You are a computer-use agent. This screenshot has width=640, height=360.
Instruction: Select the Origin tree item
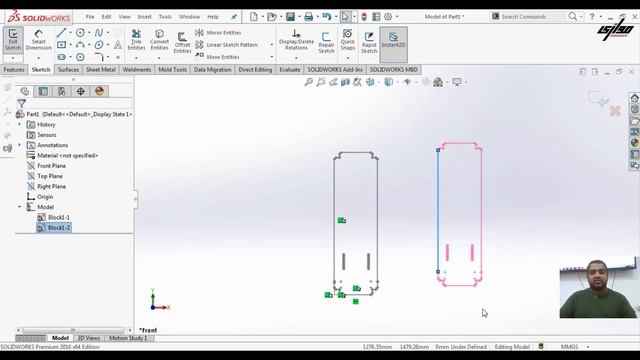tap(40, 197)
